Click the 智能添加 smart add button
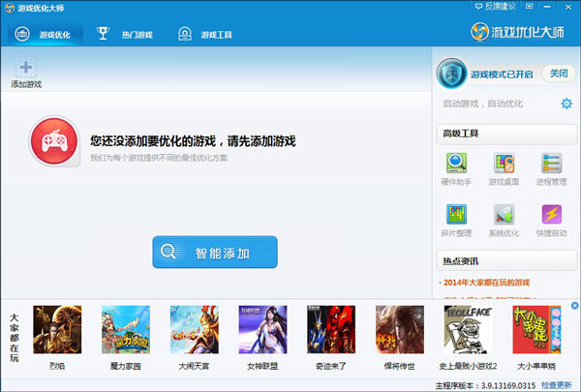The width and height of the screenshot is (581, 392). click(x=214, y=253)
